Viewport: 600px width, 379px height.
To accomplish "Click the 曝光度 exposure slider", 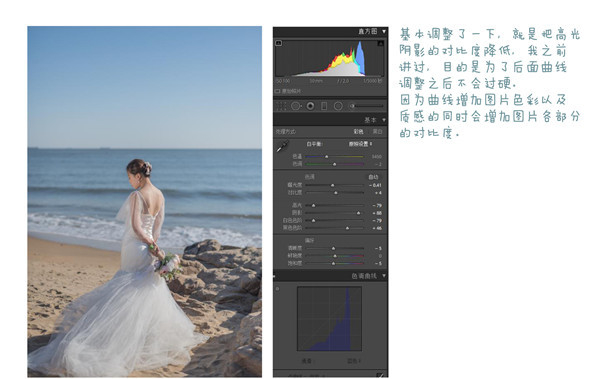I will pos(335,185).
